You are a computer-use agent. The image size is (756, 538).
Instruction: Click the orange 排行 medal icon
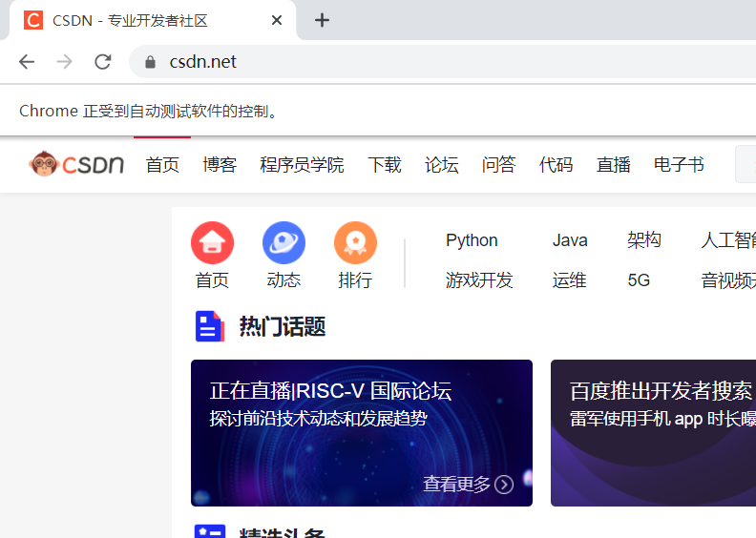(355, 242)
